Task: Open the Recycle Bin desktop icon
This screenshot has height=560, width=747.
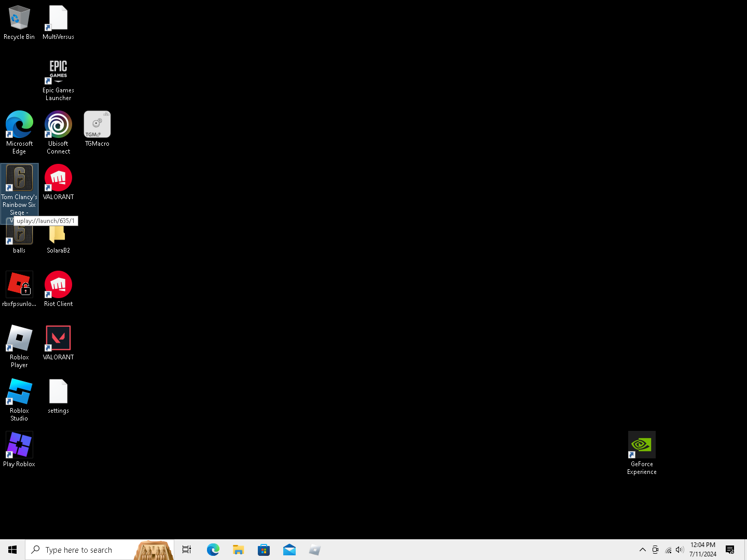Action: 19,23
